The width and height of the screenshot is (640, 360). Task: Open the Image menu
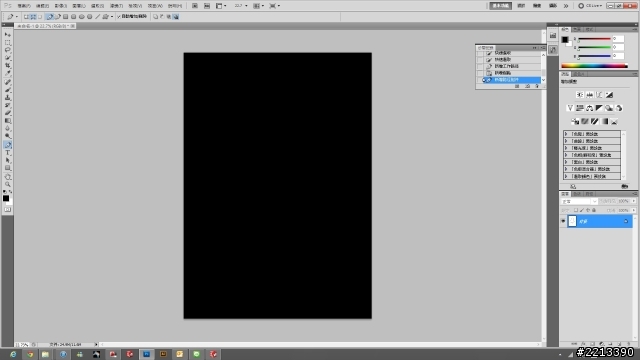point(61,6)
